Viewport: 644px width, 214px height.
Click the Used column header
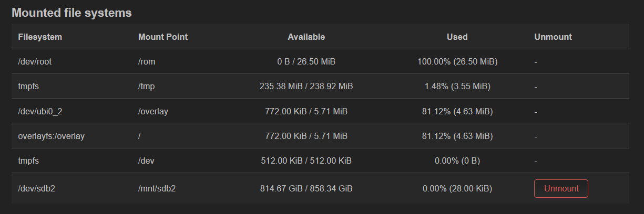point(457,37)
